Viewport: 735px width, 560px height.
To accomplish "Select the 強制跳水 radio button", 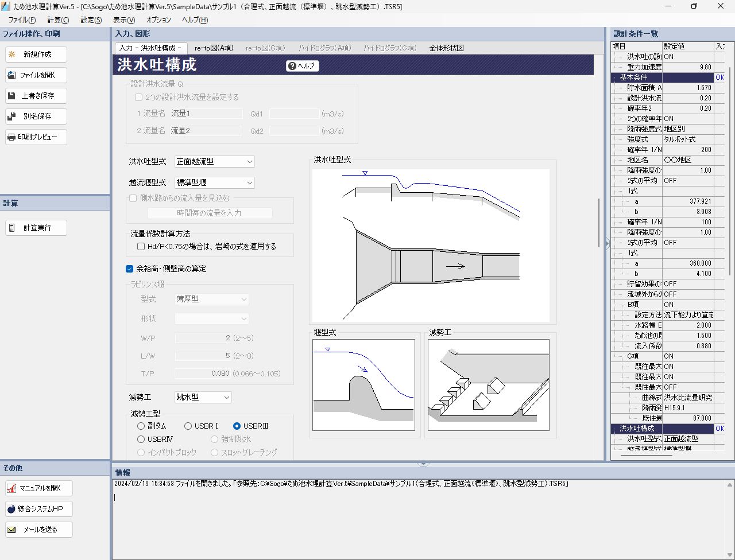I will coord(214,440).
